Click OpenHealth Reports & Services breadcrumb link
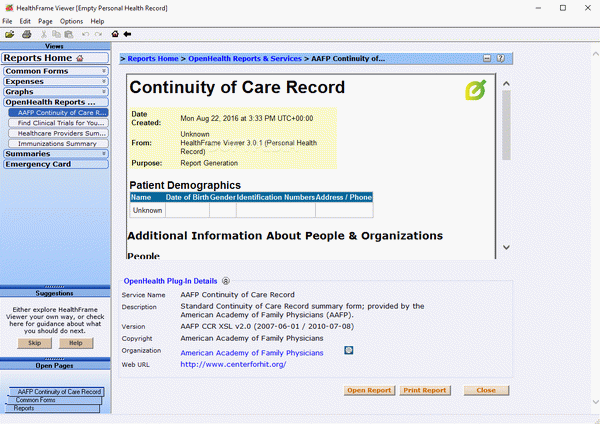Image resolution: width=600 pixels, height=424 pixels. (x=245, y=59)
